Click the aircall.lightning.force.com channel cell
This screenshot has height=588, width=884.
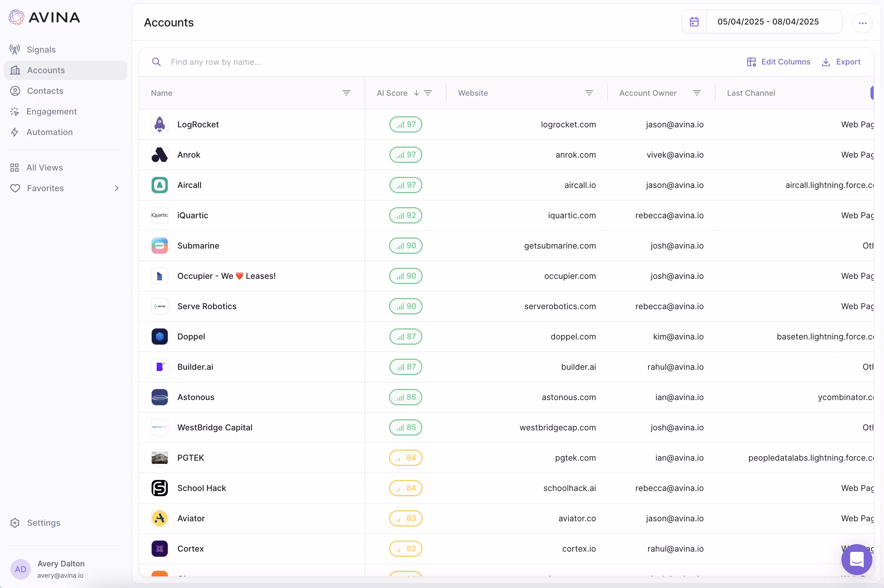pyautogui.click(x=829, y=185)
